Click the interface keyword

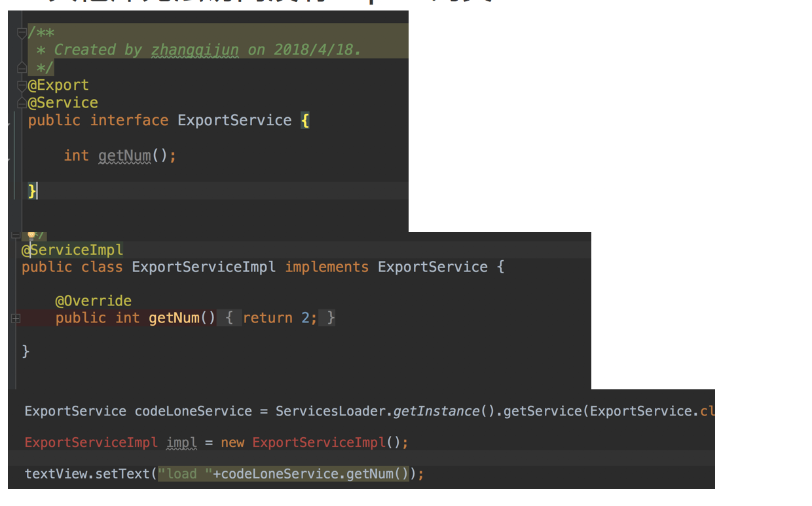pyautogui.click(x=129, y=121)
